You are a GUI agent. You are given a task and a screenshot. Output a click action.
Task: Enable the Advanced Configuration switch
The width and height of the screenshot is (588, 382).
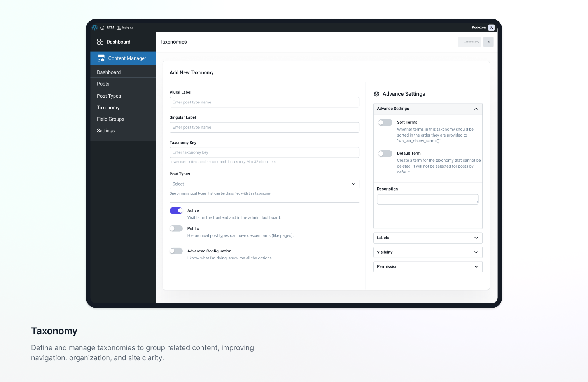(x=176, y=251)
